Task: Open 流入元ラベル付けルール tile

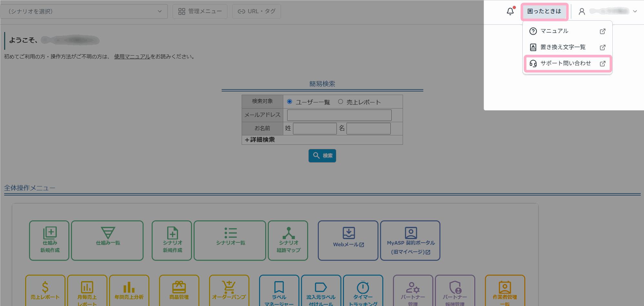Action: tap(321, 290)
